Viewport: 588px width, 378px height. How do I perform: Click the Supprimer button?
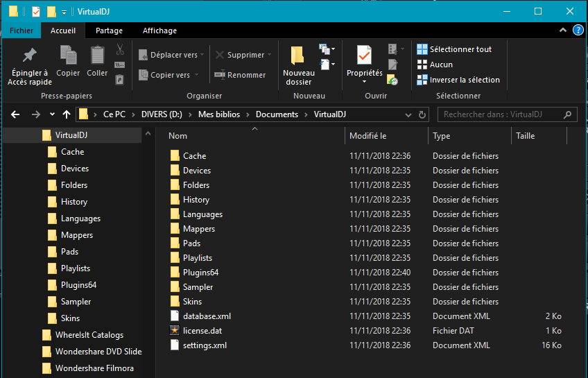[243, 55]
